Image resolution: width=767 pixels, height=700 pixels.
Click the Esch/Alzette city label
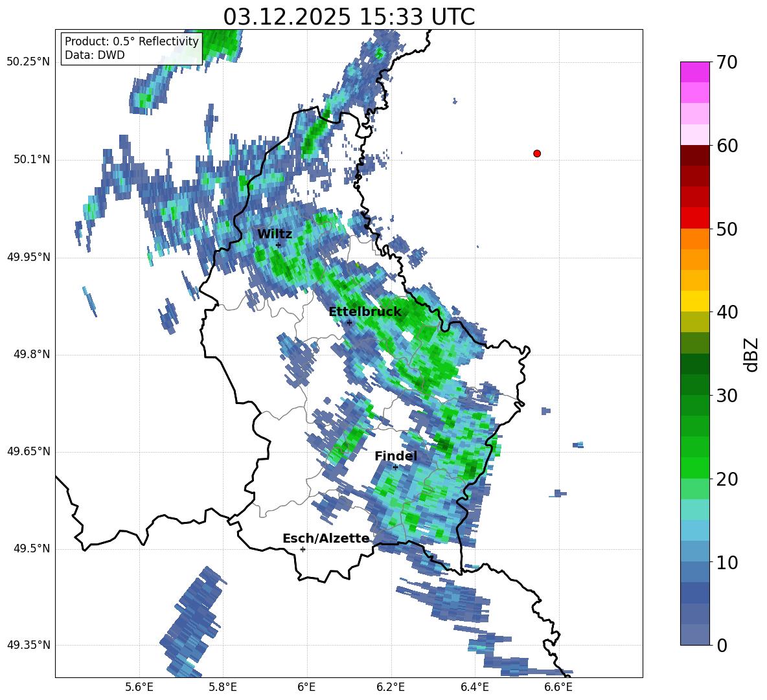[x=326, y=538]
